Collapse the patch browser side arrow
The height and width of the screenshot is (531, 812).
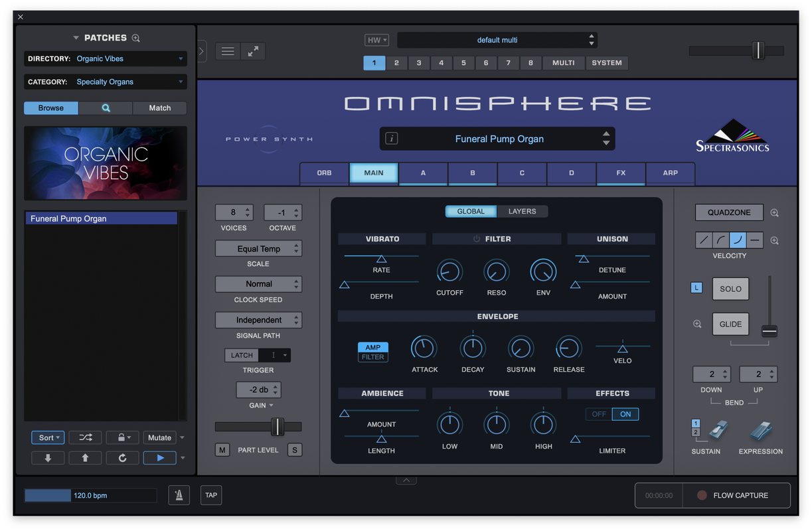(202, 50)
